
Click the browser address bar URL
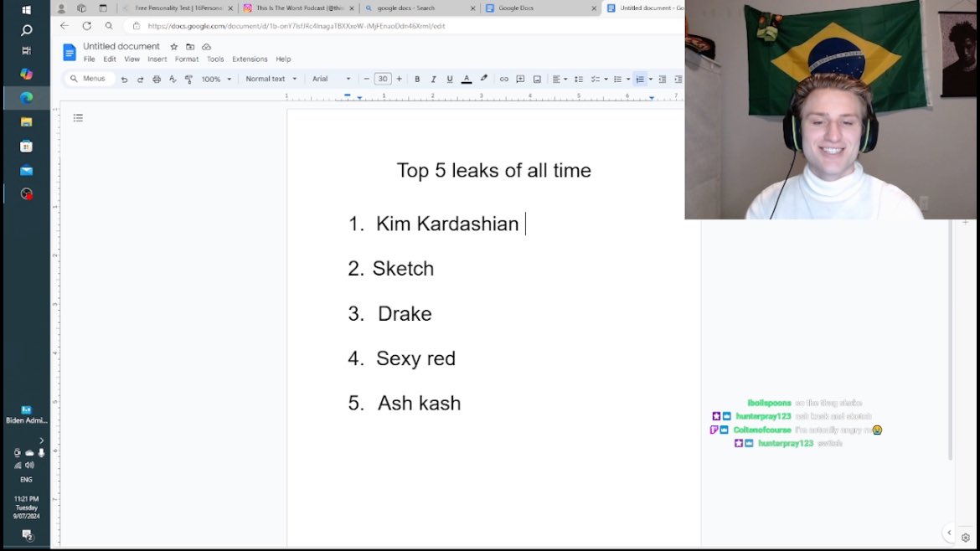point(297,26)
